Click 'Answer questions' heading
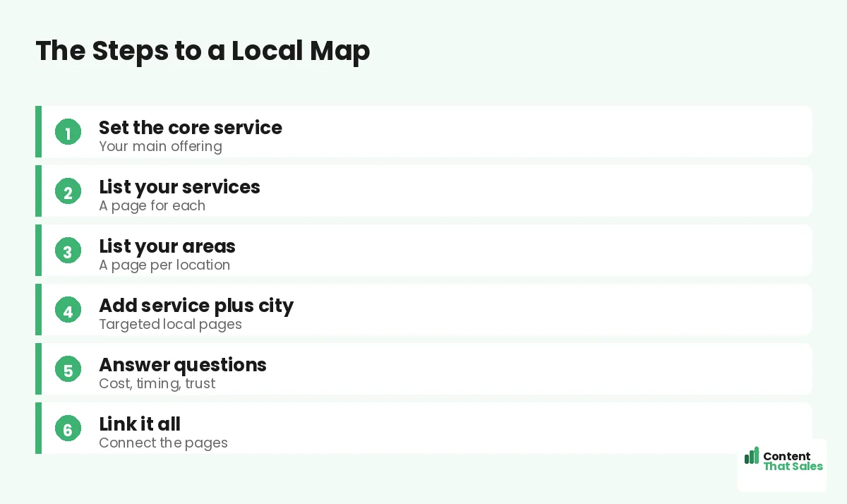Screen dimensions: 847x504 pos(183,365)
